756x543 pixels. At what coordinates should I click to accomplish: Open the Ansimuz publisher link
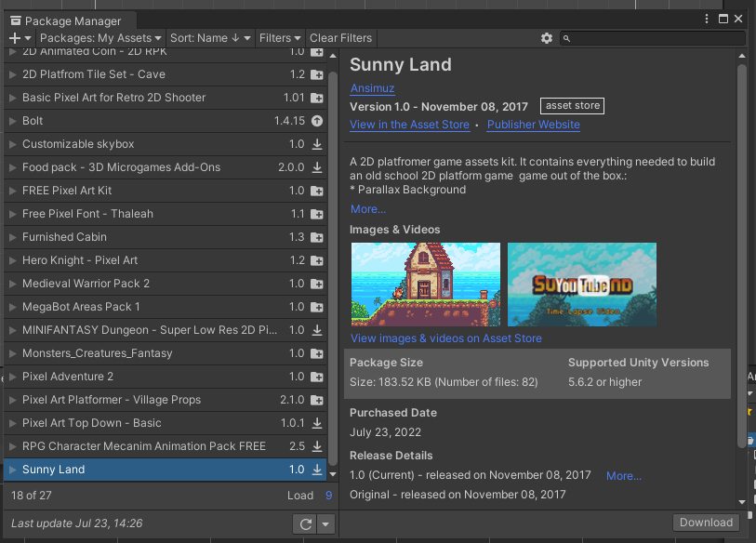pyautogui.click(x=372, y=88)
